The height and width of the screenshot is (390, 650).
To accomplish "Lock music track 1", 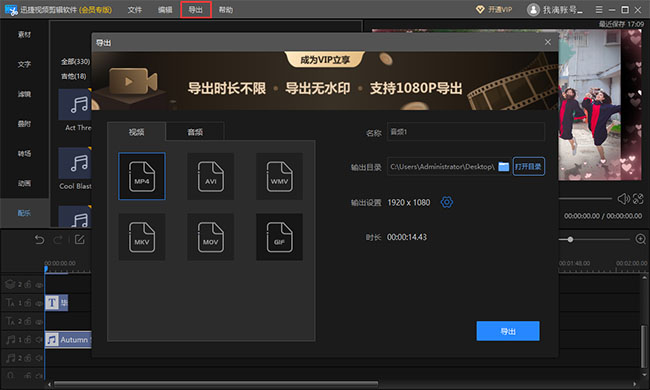I will click(28, 339).
